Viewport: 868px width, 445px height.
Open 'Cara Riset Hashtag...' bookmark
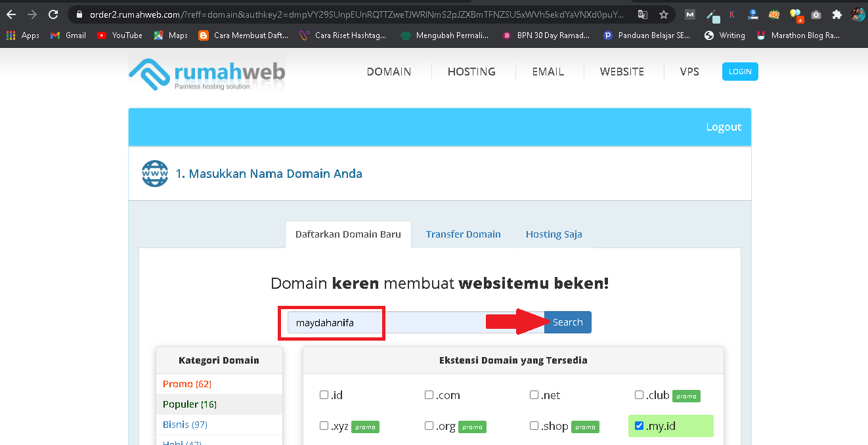click(x=343, y=35)
